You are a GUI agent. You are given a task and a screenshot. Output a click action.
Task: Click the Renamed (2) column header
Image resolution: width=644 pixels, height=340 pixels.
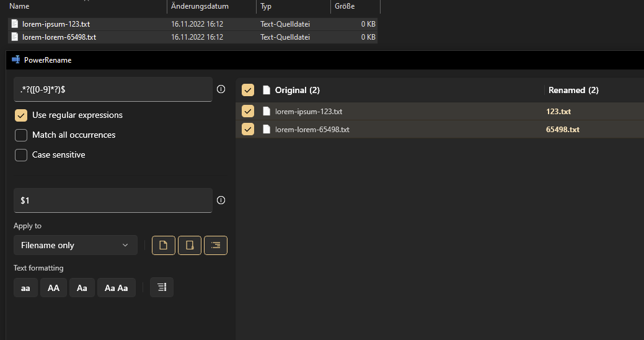pyautogui.click(x=573, y=90)
